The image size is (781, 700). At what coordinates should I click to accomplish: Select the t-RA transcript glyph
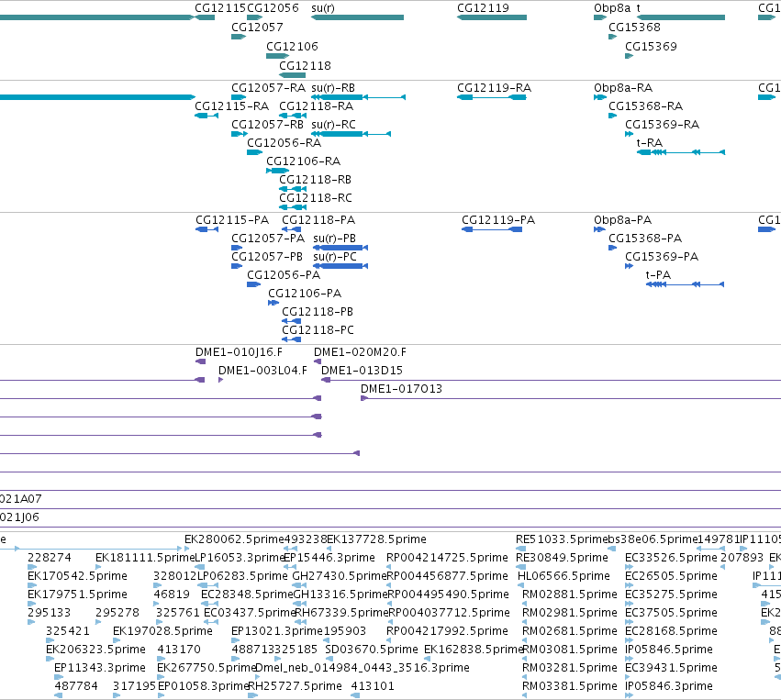tap(681, 152)
